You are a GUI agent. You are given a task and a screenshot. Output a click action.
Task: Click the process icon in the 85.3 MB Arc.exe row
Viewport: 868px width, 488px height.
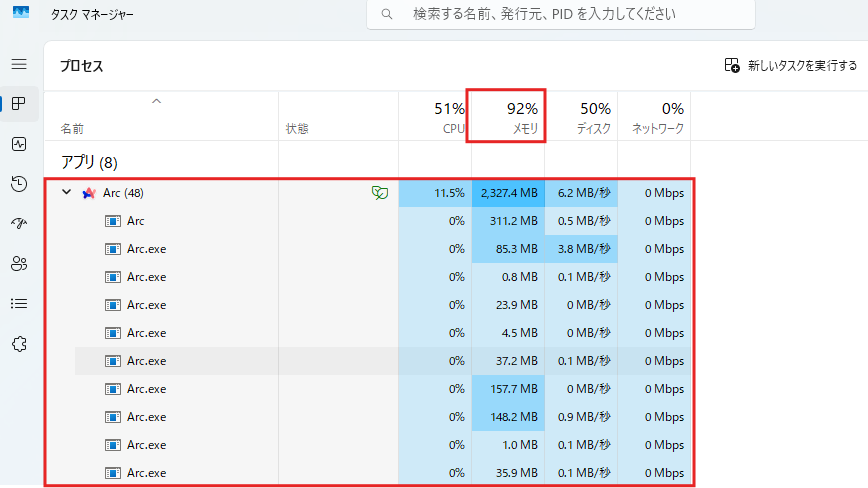pos(113,249)
